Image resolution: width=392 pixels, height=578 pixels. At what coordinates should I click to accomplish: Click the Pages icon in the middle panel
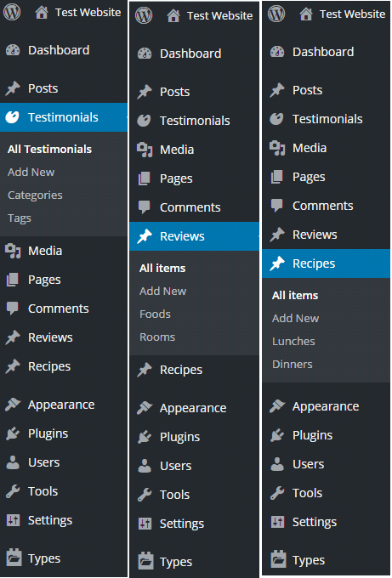[x=145, y=178]
